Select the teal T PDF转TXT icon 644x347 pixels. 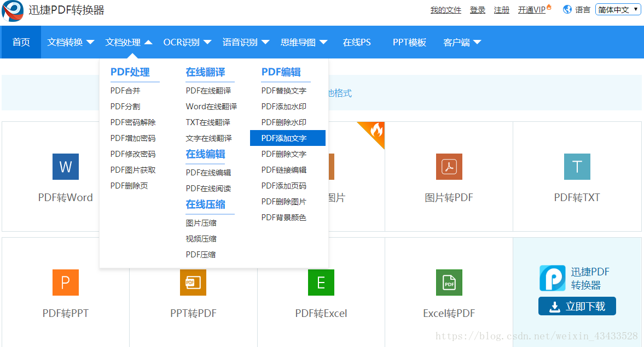coord(577,167)
